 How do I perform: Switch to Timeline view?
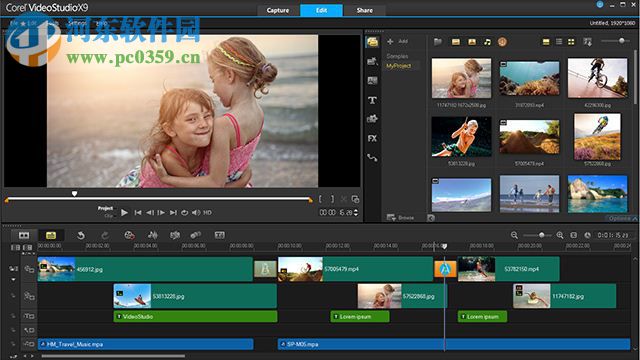[x=51, y=235]
